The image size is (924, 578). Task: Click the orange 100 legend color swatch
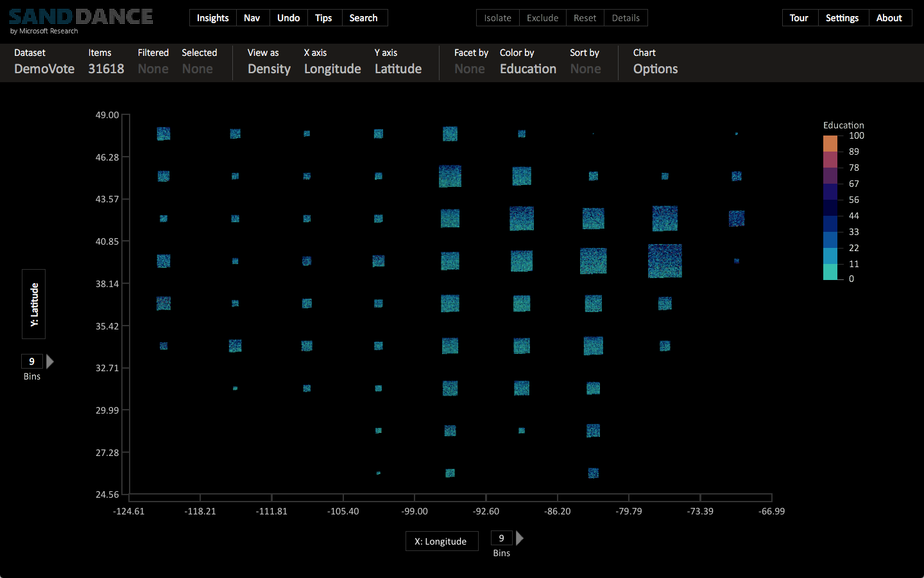click(x=830, y=143)
